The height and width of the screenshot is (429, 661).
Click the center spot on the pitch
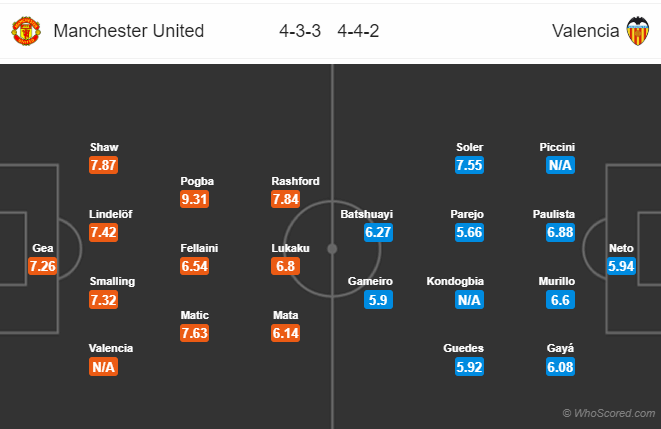point(331,248)
